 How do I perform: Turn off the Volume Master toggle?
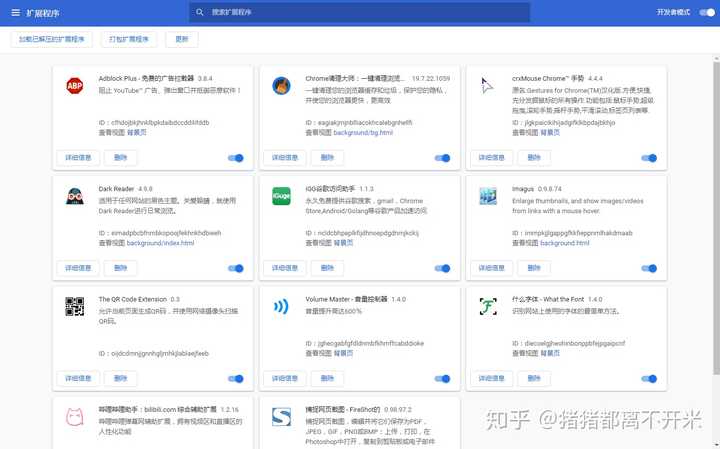pyautogui.click(x=443, y=379)
